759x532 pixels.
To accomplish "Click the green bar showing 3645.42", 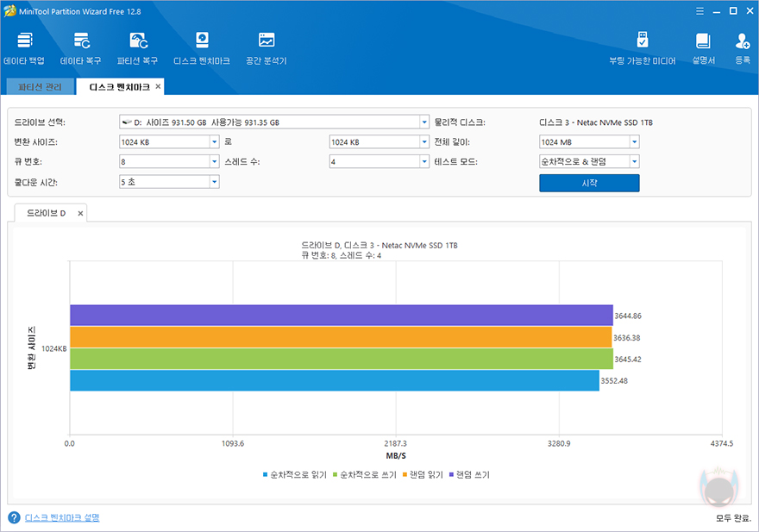I will coord(342,359).
